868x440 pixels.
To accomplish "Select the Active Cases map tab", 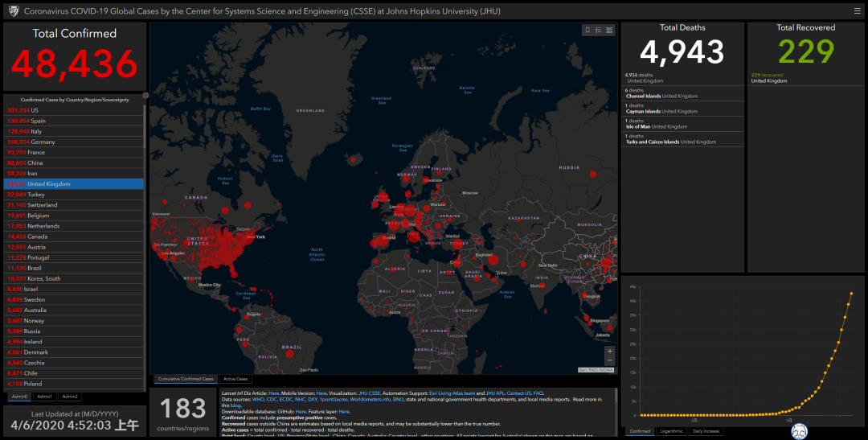I will [x=235, y=379].
